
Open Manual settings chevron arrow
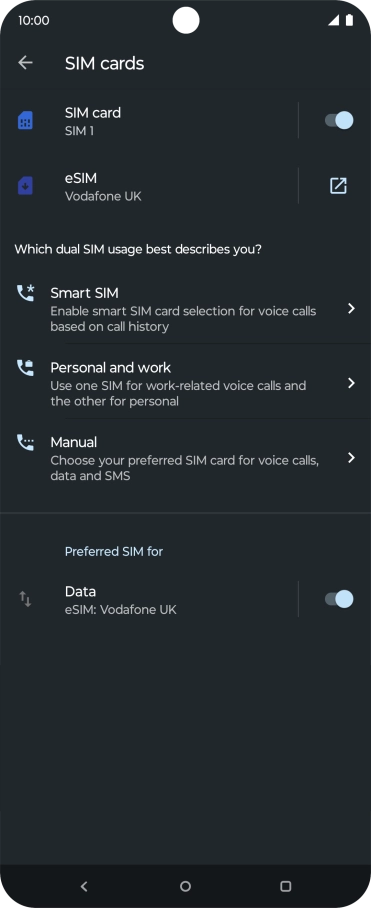[351, 458]
